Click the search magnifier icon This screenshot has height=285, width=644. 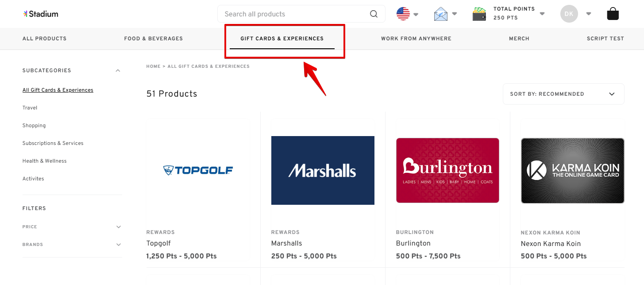pos(374,14)
